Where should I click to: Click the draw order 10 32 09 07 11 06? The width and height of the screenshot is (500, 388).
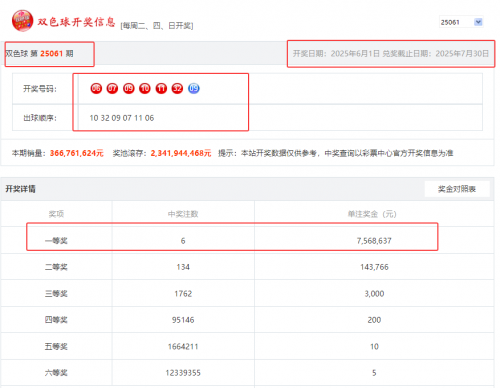pyautogui.click(x=122, y=118)
